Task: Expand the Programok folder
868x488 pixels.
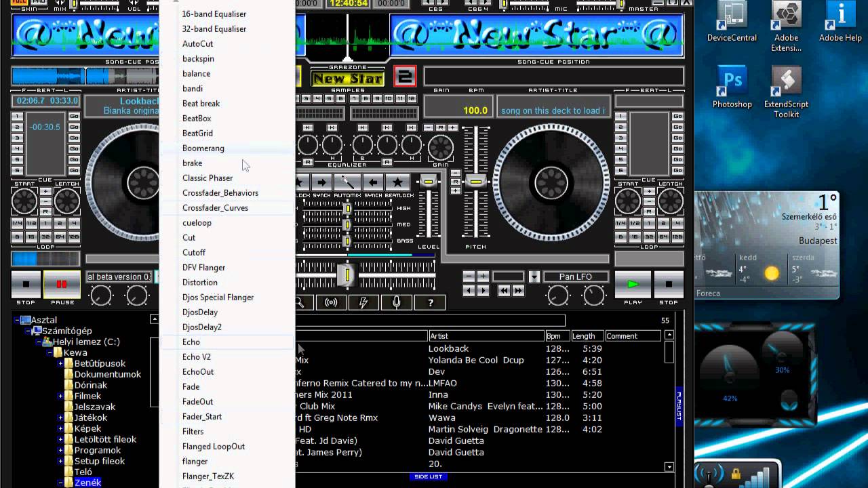Action: coord(60,450)
